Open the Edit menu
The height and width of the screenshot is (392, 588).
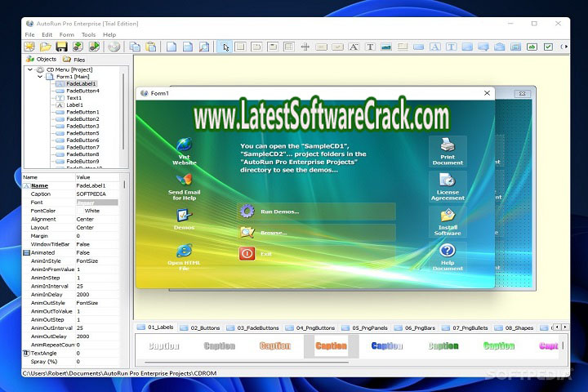pyautogui.click(x=47, y=34)
